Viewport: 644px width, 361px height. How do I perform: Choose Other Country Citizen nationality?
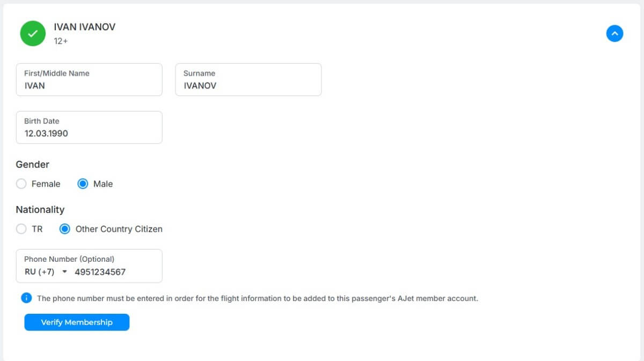pyautogui.click(x=65, y=229)
